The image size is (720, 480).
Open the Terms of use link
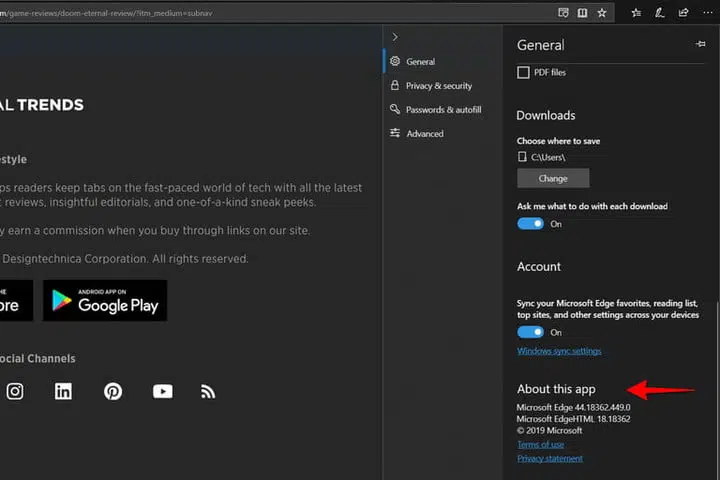[540, 444]
